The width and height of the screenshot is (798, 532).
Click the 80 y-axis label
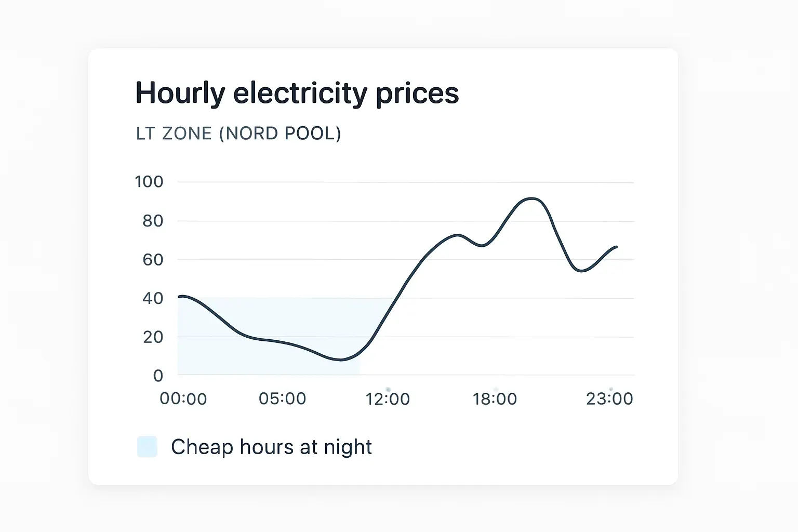click(x=153, y=221)
